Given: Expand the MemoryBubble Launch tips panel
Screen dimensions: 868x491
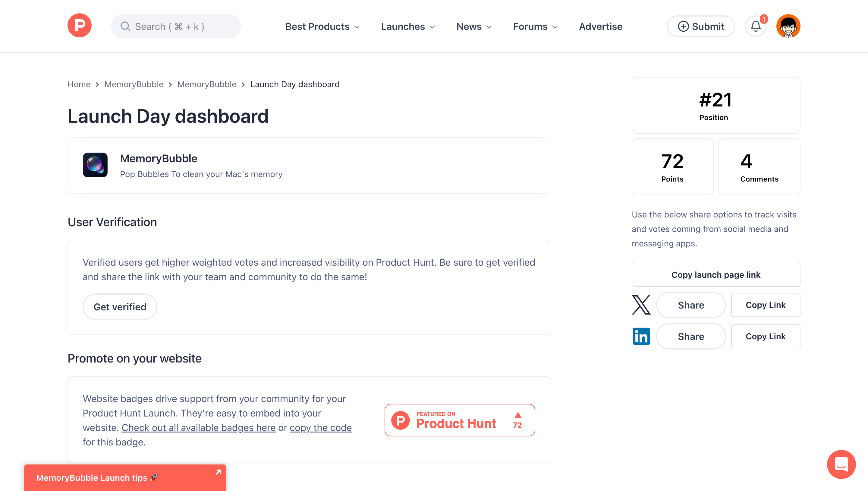Looking at the screenshot, I should click(x=125, y=477).
